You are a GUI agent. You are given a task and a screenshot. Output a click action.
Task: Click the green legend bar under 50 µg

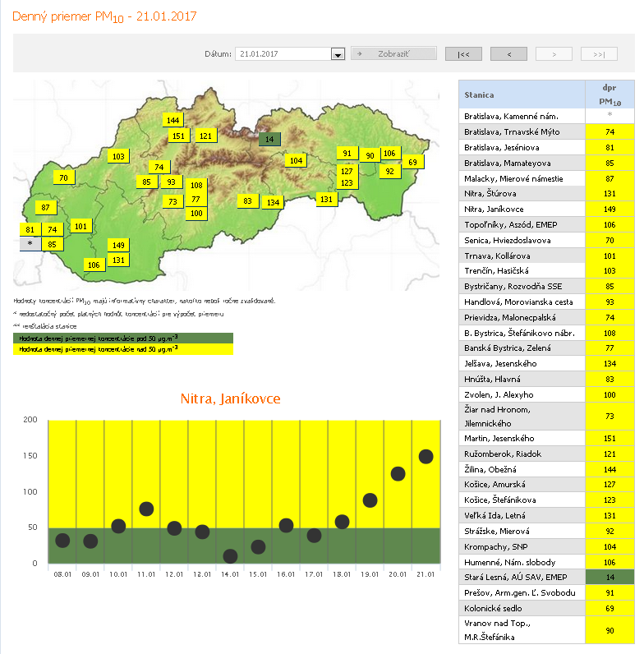point(123,338)
